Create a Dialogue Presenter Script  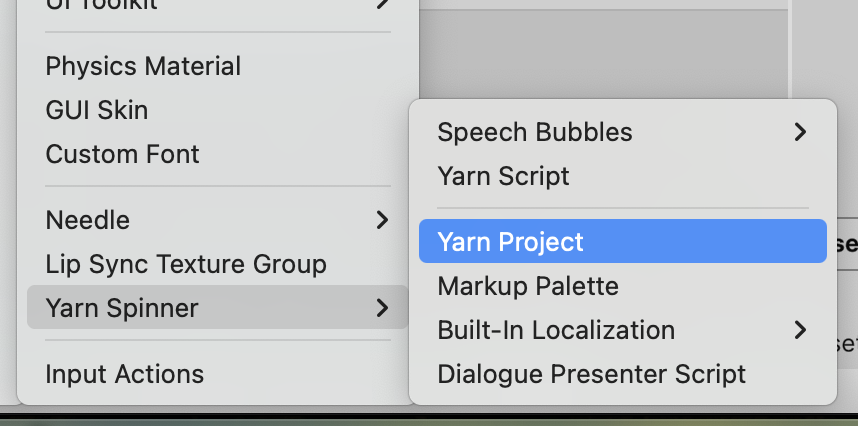(x=591, y=374)
